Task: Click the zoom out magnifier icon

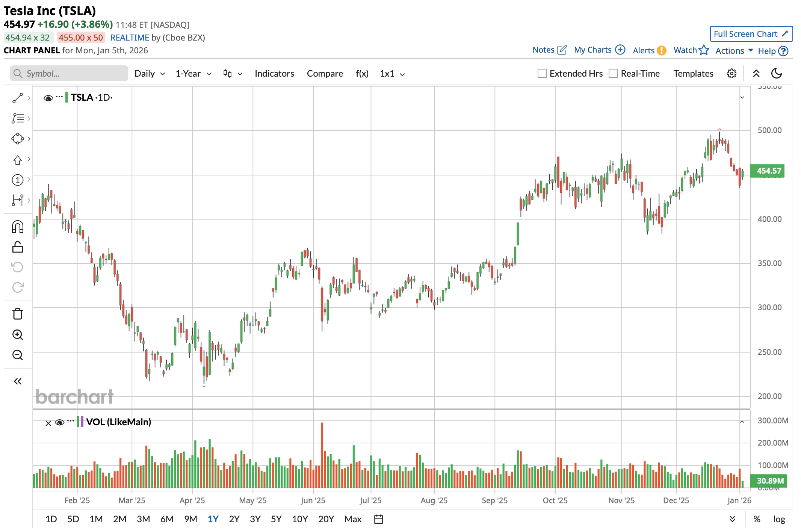Action: [18, 355]
